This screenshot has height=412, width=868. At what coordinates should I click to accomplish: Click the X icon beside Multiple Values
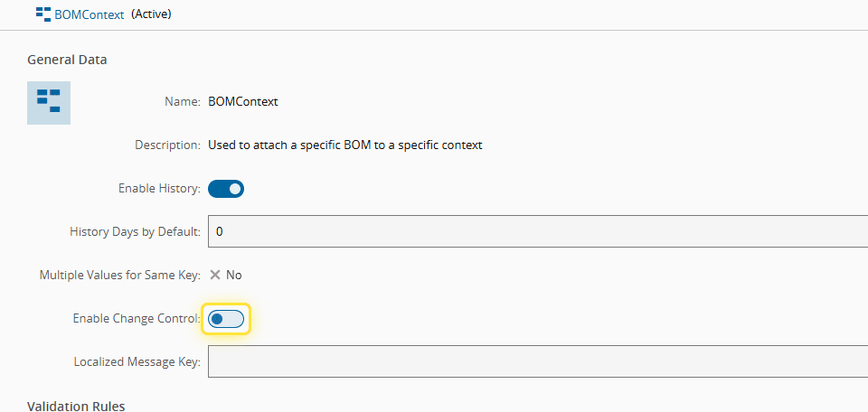[215, 275]
